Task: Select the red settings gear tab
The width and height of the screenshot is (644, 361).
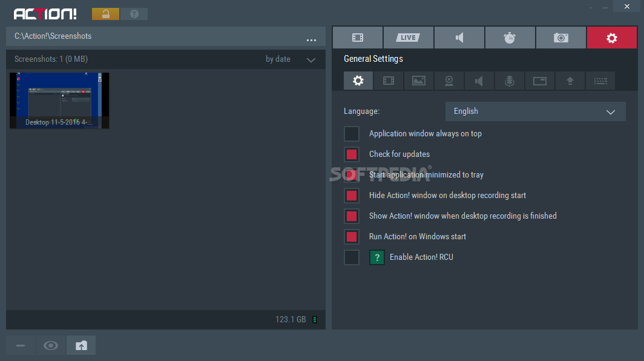Action: point(612,38)
